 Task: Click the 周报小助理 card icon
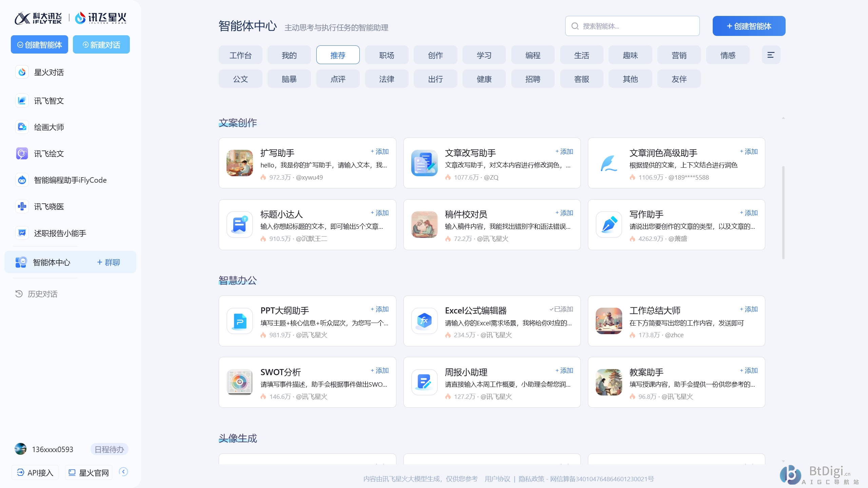[424, 382]
